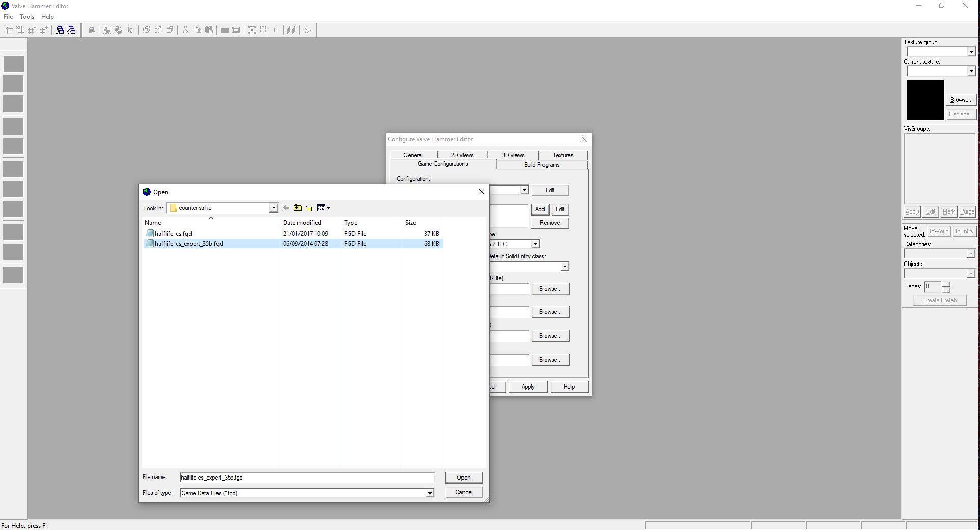Toggle the Ignore Groups 'ig' icon
This screenshot has height=530, width=980.
click(x=130, y=30)
